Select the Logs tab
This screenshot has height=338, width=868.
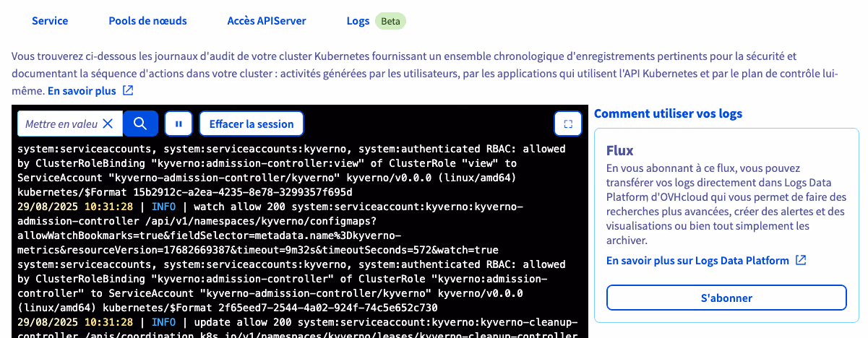[x=358, y=21]
